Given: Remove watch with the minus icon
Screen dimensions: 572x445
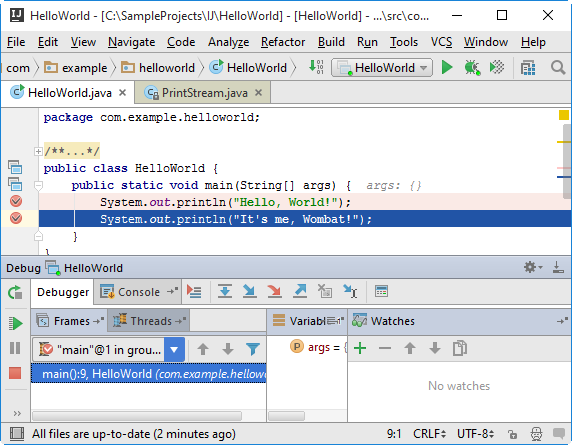Looking at the screenshot, I should (385, 348).
